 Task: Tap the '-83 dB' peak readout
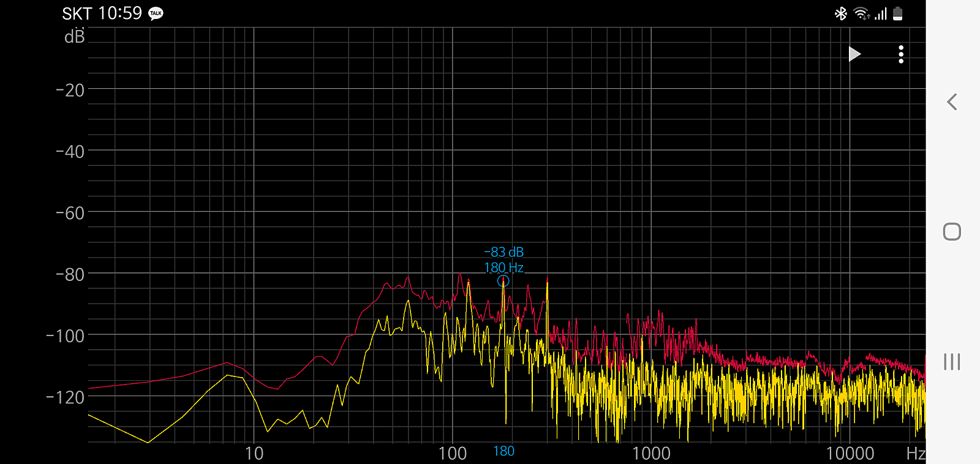pos(504,252)
